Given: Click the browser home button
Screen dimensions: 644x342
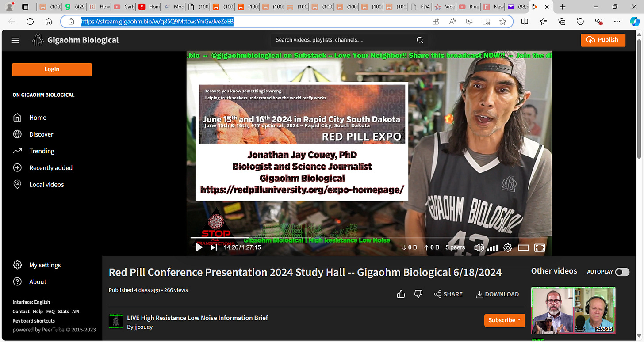Looking at the screenshot, I should click(x=49, y=21).
